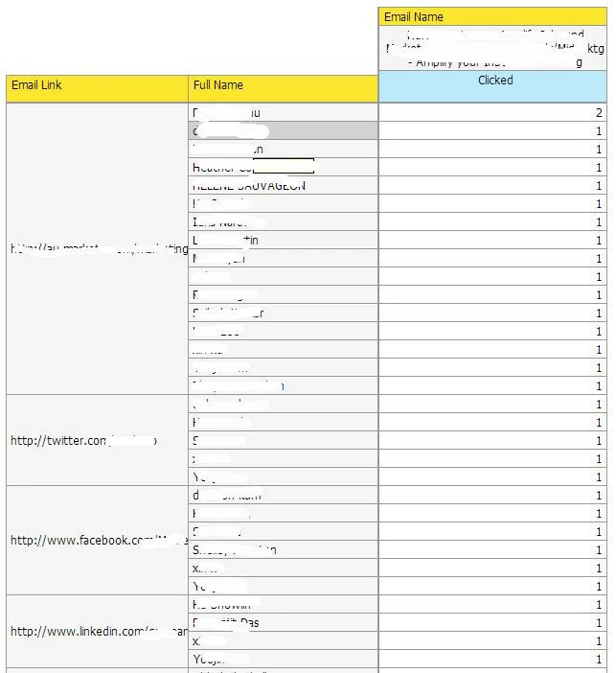Click the clicked count in HELENE SAUVAGEON row

[492, 185]
